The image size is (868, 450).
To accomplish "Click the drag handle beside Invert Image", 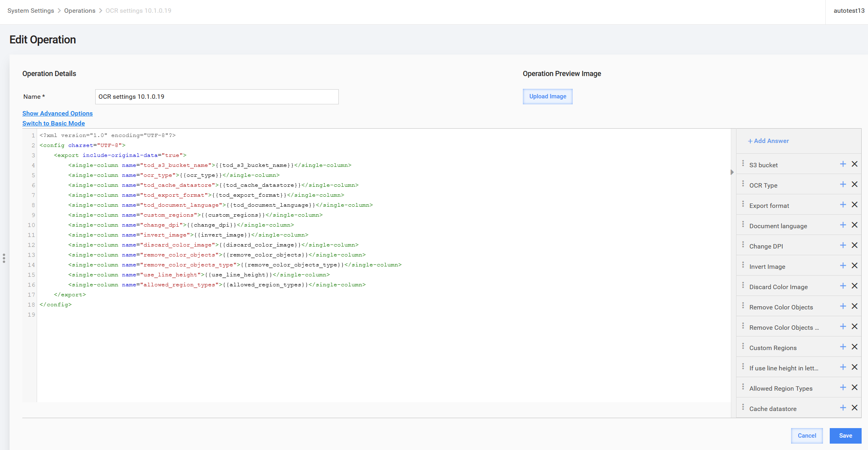I will [743, 265].
